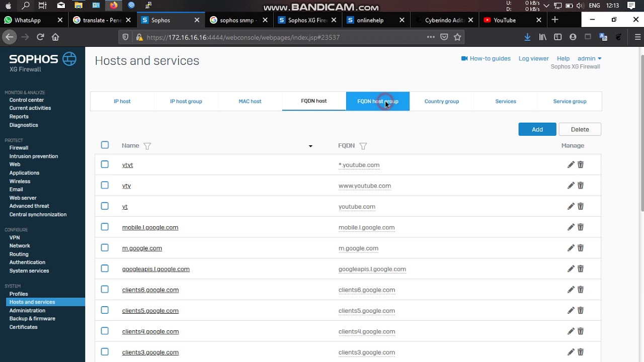The width and height of the screenshot is (644, 362).
Task: Open the admin user dropdown
Action: point(589,59)
